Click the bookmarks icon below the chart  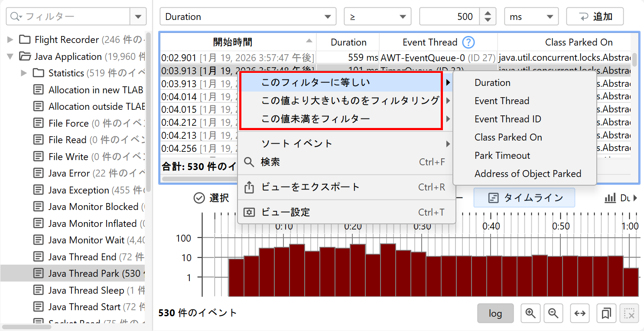pyautogui.click(x=606, y=313)
